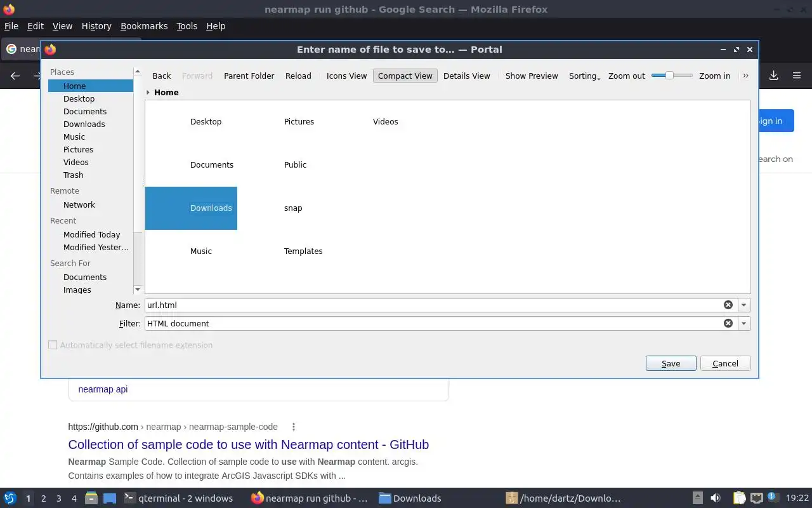Open the Filter dropdown arrow

point(744,323)
